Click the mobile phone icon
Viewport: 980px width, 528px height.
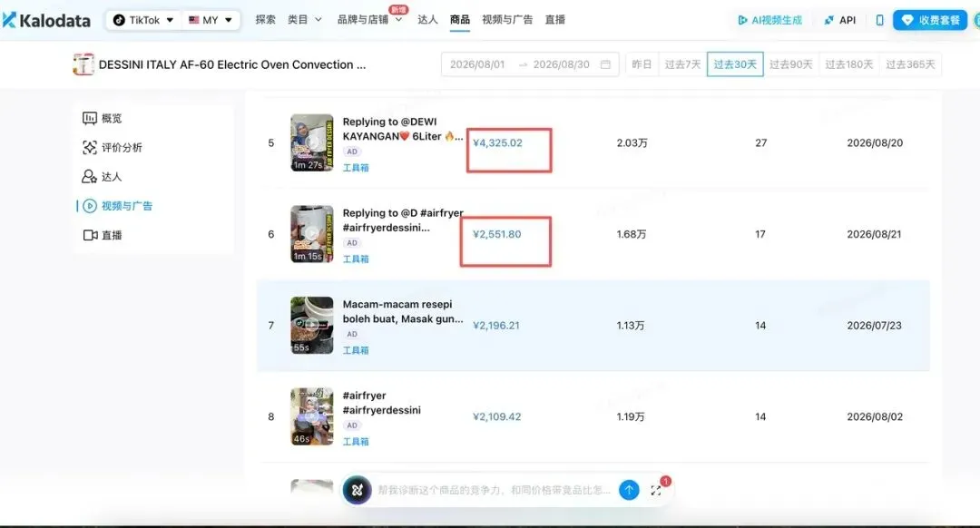(879, 20)
